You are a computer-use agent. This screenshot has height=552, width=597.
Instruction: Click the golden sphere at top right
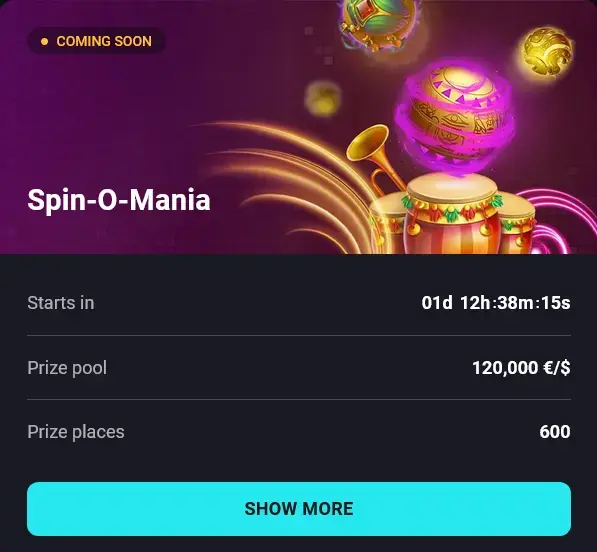coord(547,52)
